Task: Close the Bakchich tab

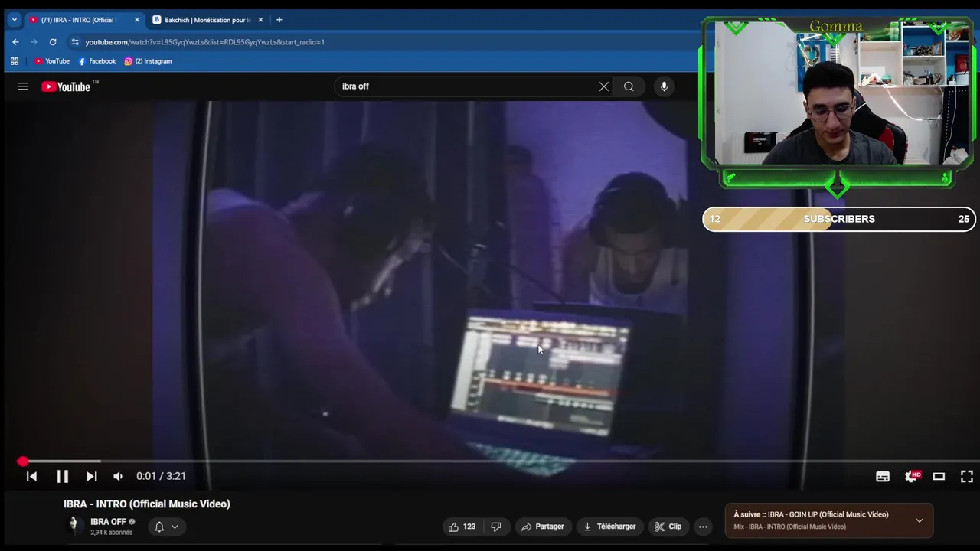Action: click(x=260, y=20)
